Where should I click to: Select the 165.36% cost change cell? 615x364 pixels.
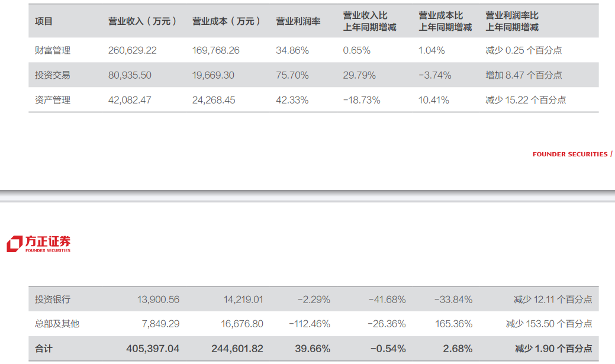453,324
